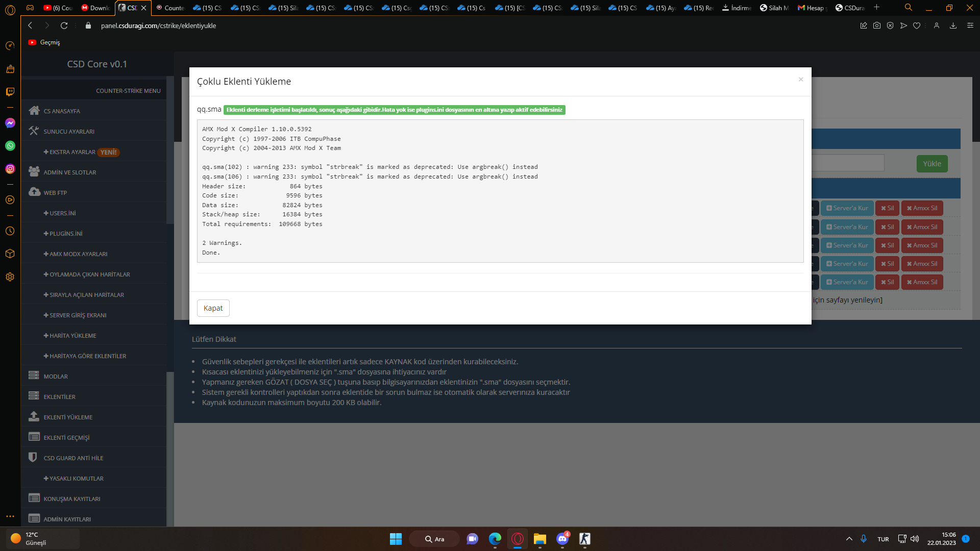Open ADMİN VE SLOTLAR users icon
The image size is (980, 551).
34,172
